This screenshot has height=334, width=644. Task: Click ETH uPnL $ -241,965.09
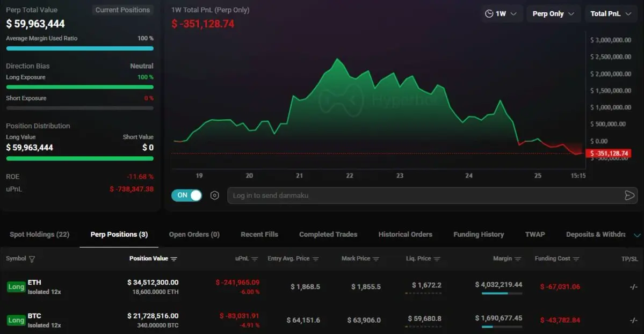click(237, 282)
